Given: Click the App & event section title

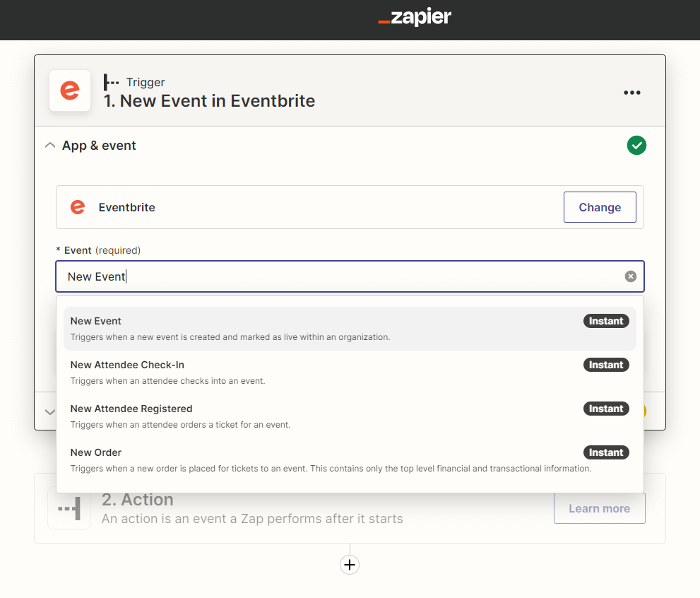Looking at the screenshot, I should [x=99, y=146].
